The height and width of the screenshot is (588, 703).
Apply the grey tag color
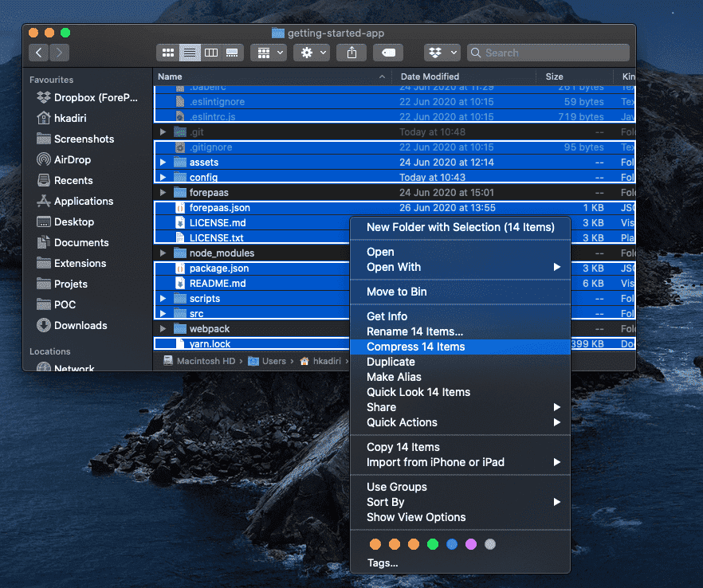(490, 544)
